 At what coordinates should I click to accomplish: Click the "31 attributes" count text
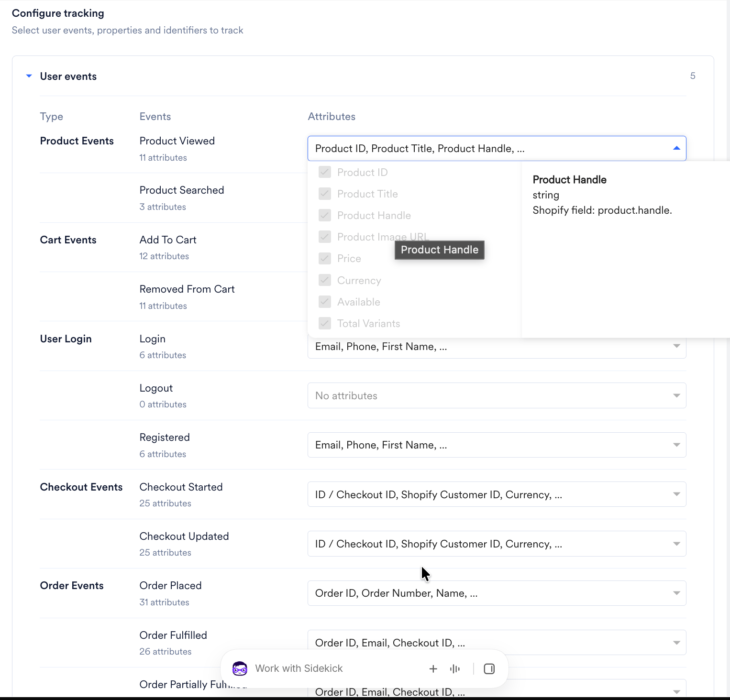[164, 602]
